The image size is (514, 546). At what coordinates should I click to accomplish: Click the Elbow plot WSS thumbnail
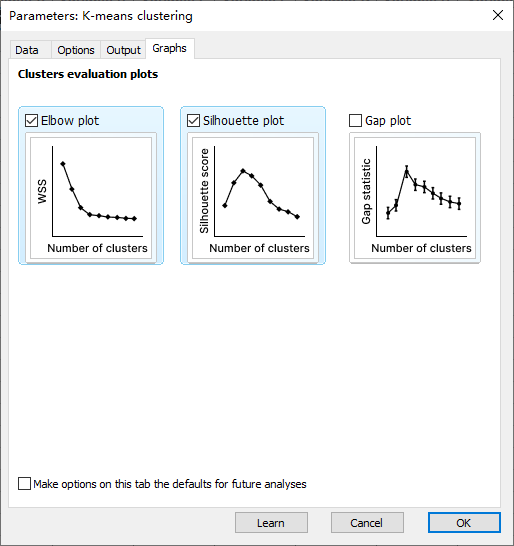pyautogui.click(x=91, y=198)
